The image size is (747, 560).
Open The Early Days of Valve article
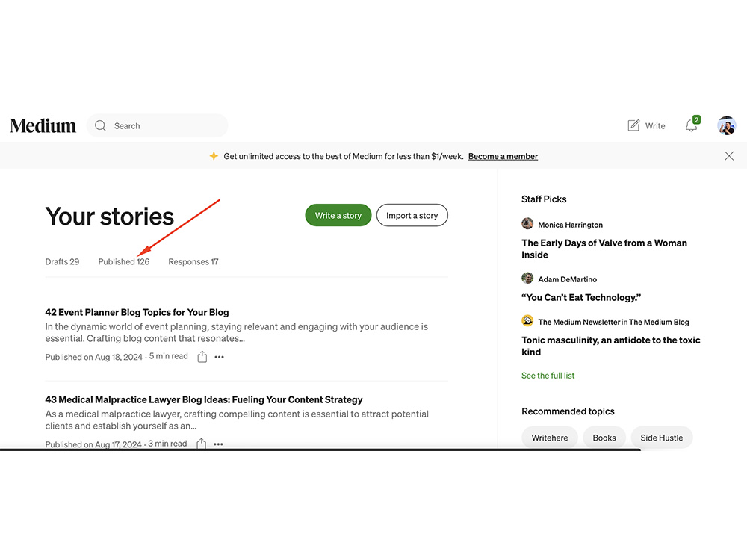[x=604, y=249]
